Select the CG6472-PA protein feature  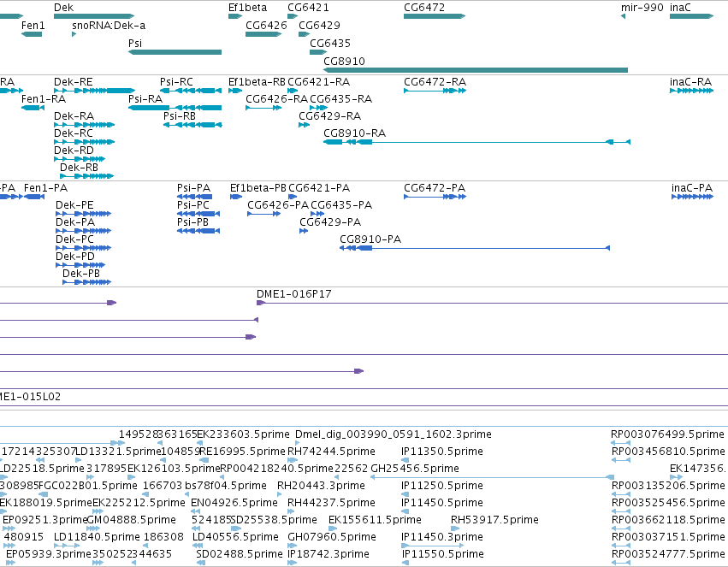click(x=435, y=197)
